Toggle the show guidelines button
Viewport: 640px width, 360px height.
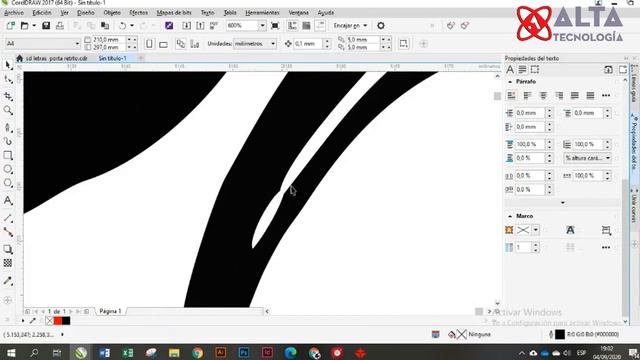320,26
